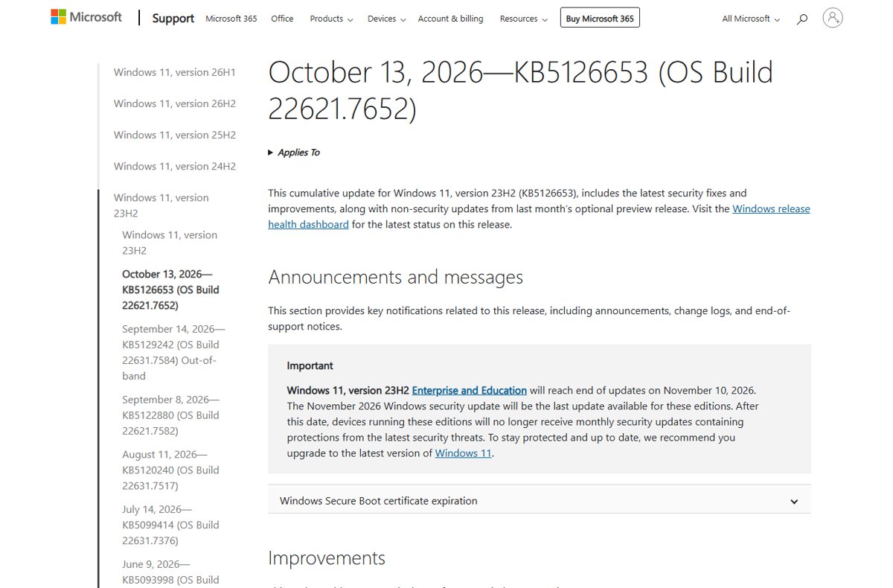
Task: Open June 9, 2026 KB5093998 entry
Action: point(170,572)
